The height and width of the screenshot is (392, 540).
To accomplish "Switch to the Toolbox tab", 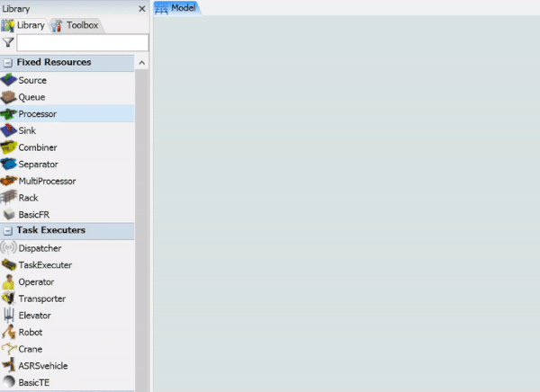I will [x=76, y=25].
